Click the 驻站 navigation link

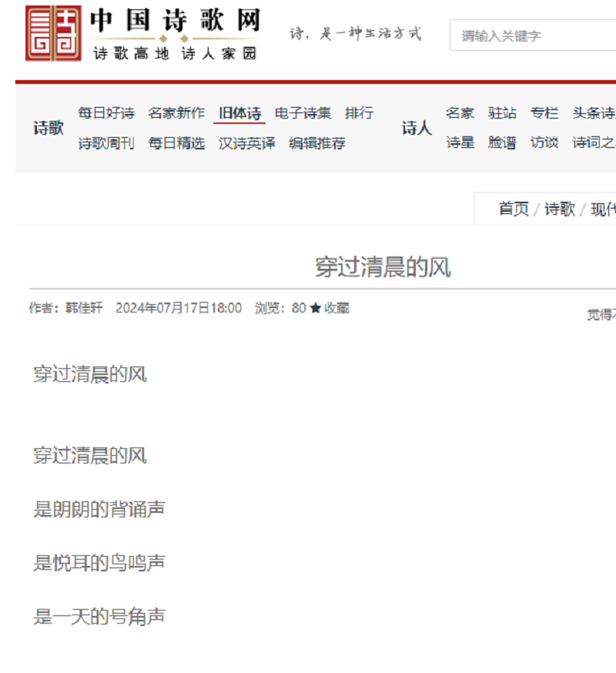pos(502,113)
